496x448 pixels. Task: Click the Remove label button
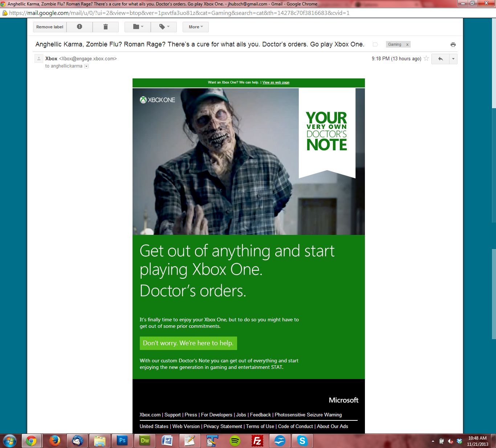50,27
